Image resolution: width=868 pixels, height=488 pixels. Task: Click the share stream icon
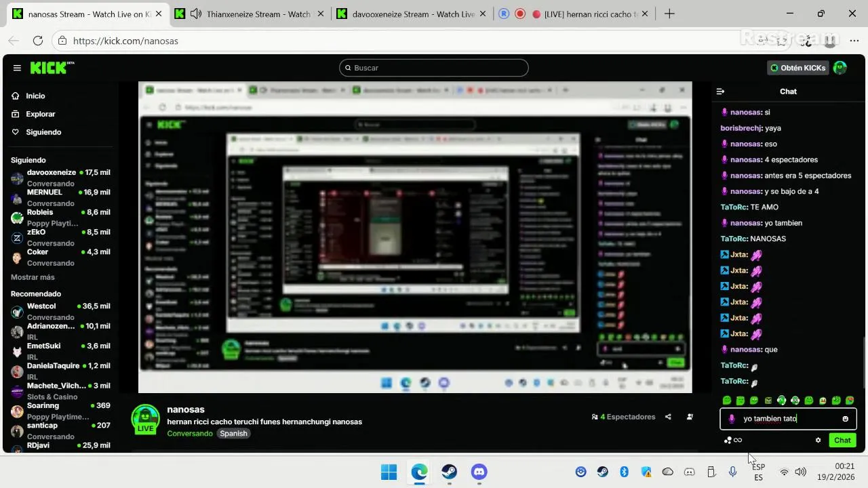click(668, 417)
